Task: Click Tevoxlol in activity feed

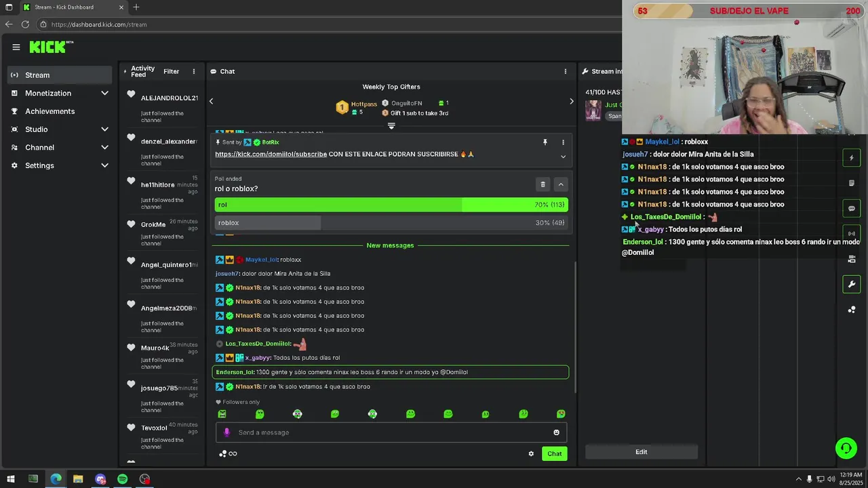Action: tap(154, 428)
